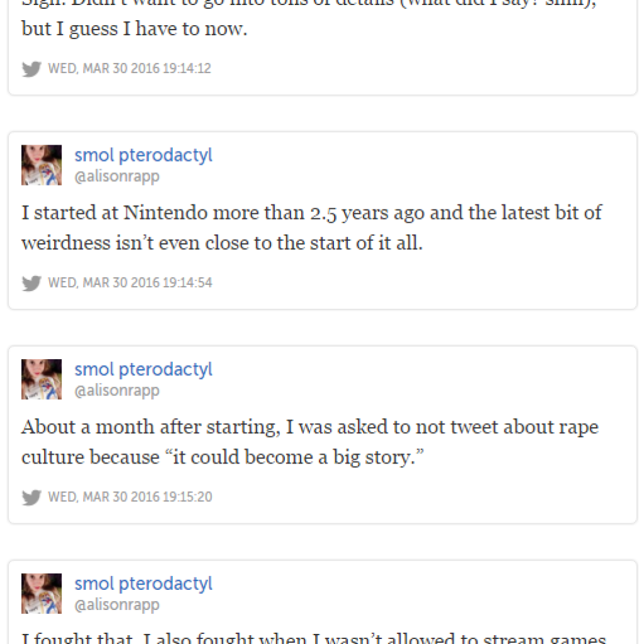
Task: Open avatar on the 'I fought that' tweet
Action: coord(42,593)
